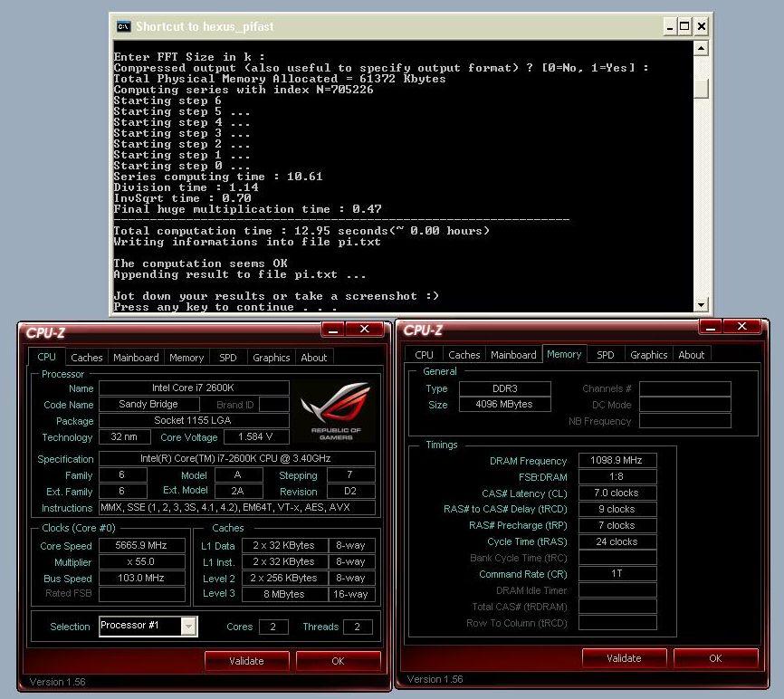The height and width of the screenshot is (699, 784).
Task: Click the Bus Speed value 103.0 MHz
Action: click(x=141, y=578)
